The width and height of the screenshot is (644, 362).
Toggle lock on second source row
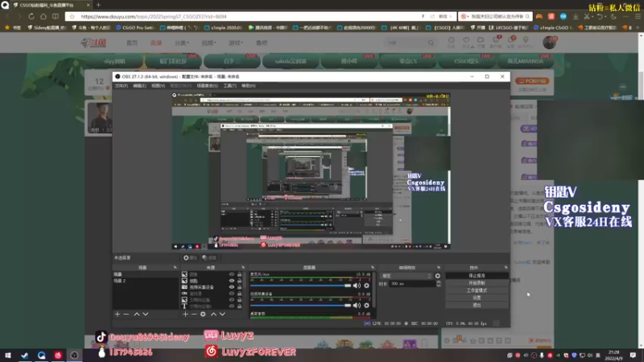239,281
